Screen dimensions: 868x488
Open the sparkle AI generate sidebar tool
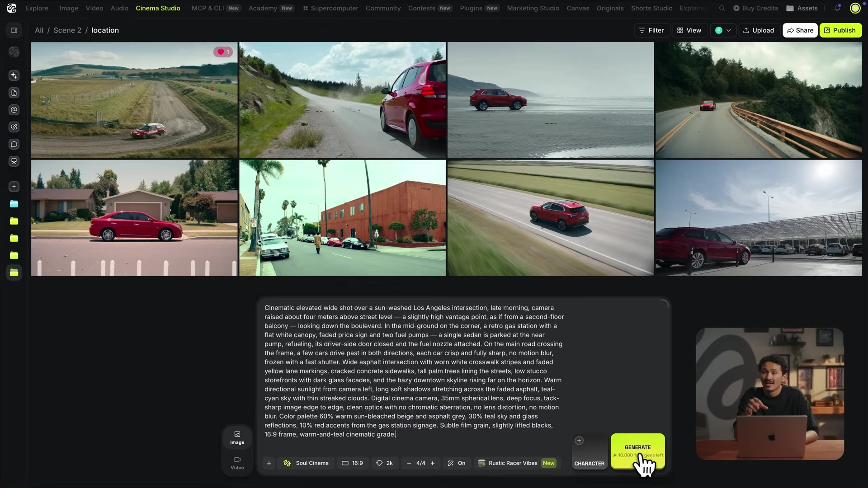pos(14,75)
